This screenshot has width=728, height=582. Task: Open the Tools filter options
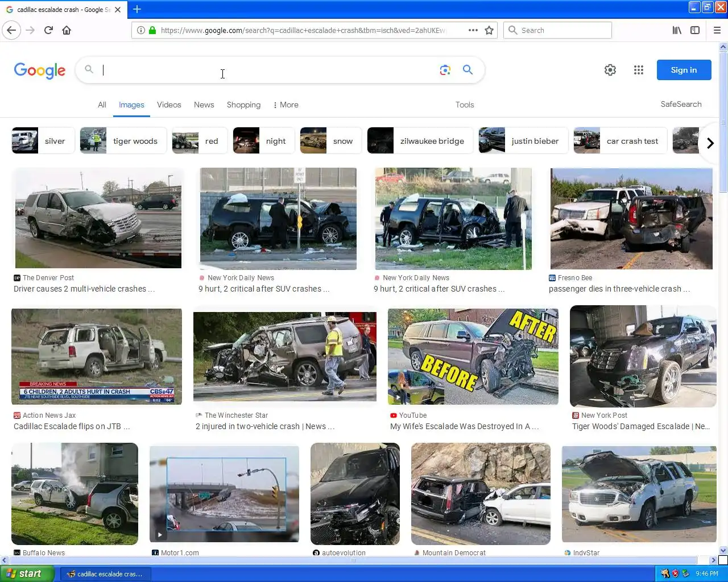click(x=465, y=105)
